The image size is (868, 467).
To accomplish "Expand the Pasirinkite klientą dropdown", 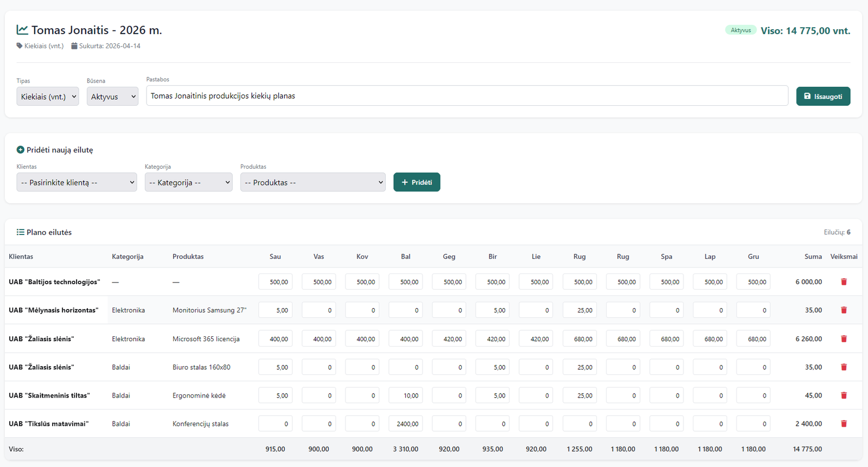I will (x=76, y=182).
